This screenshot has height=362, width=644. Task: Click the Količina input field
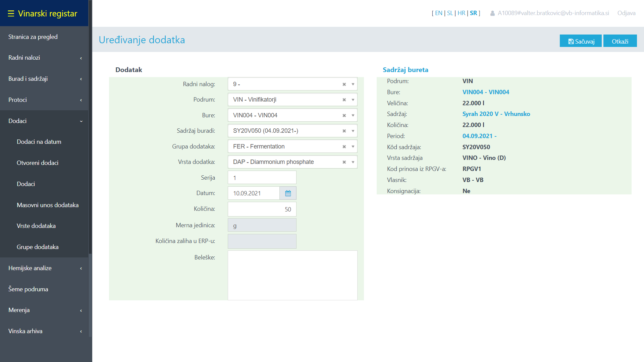tap(261, 209)
